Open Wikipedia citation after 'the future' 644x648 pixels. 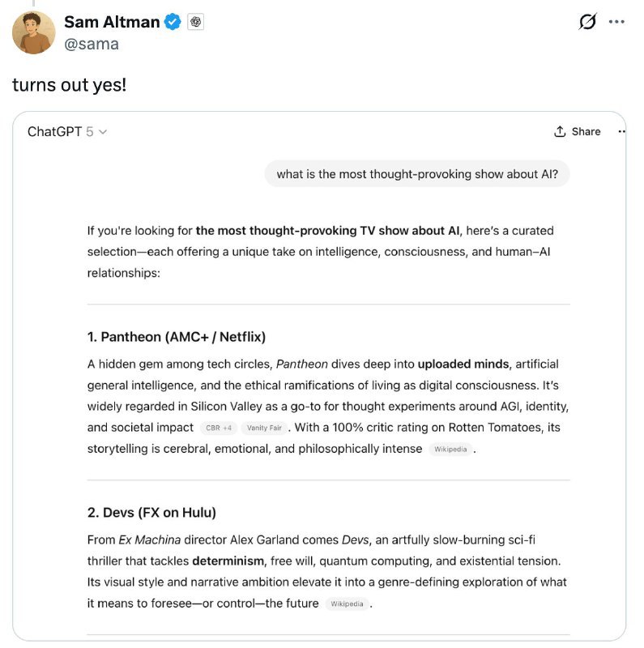tap(347, 603)
